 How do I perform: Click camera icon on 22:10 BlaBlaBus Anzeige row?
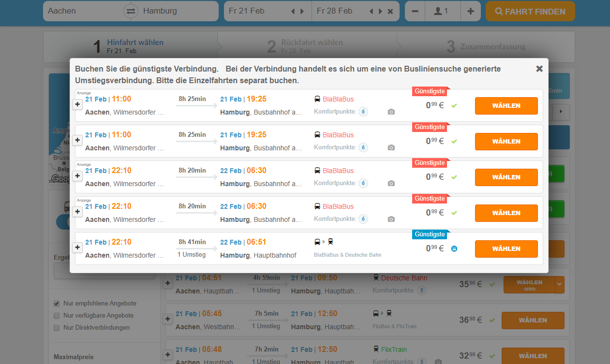click(391, 184)
